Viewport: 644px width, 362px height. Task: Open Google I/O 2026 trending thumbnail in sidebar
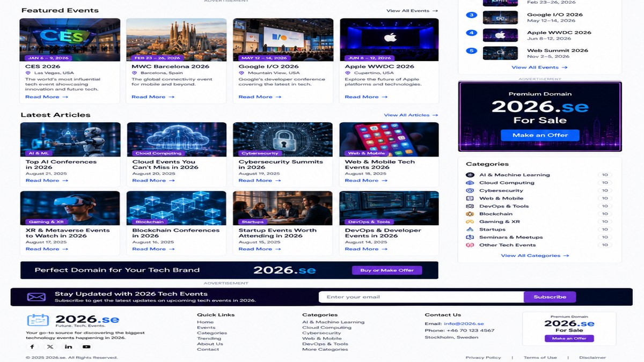pyautogui.click(x=500, y=18)
